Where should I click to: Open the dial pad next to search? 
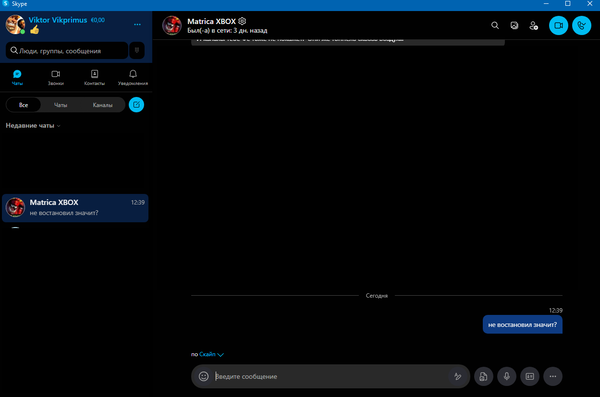coord(137,50)
